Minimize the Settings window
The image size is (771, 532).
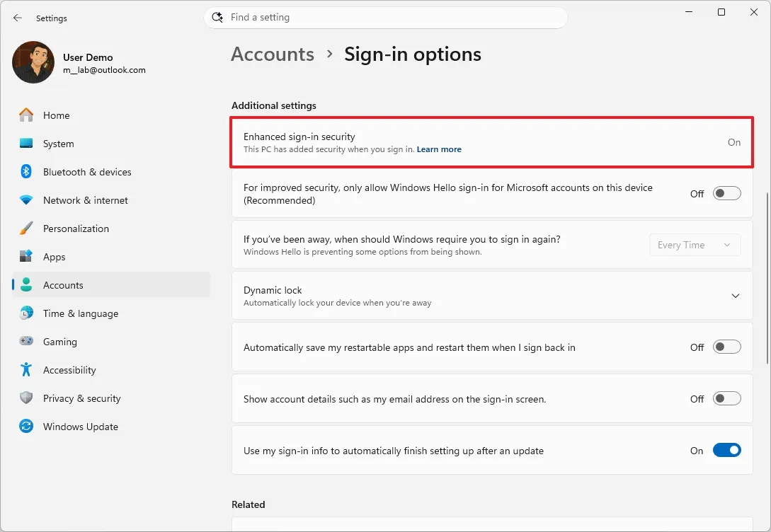click(689, 12)
